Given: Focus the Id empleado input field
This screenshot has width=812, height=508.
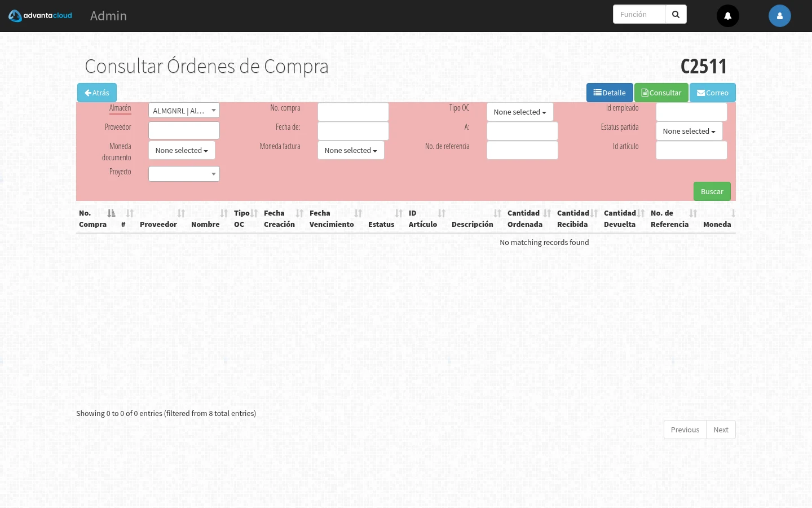Looking at the screenshot, I should click(x=691, y=112).
